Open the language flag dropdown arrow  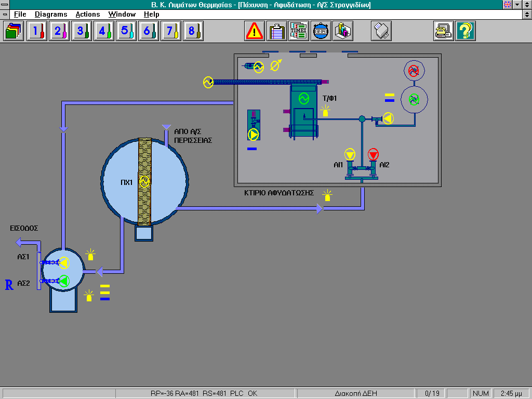click(517, 4)
